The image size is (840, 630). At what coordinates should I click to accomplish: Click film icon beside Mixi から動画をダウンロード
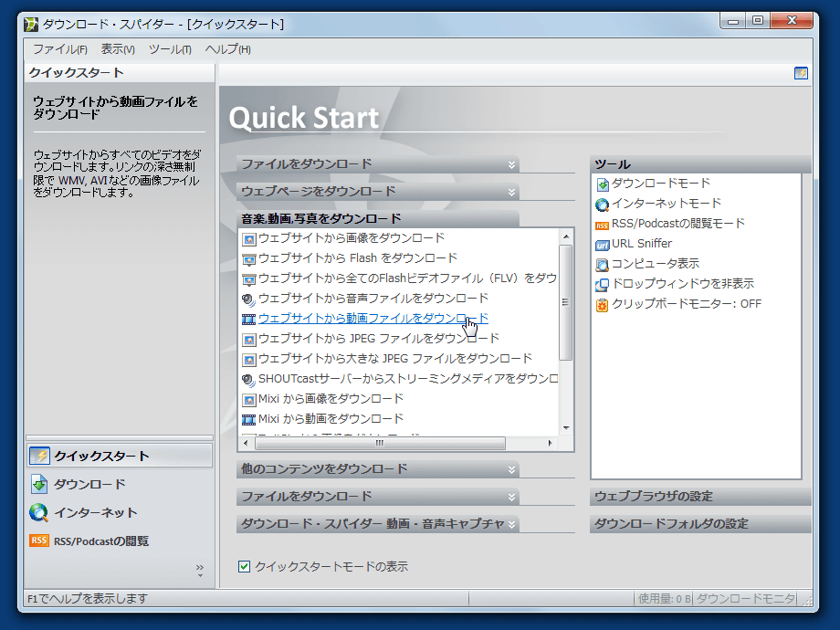coord(248,419)
